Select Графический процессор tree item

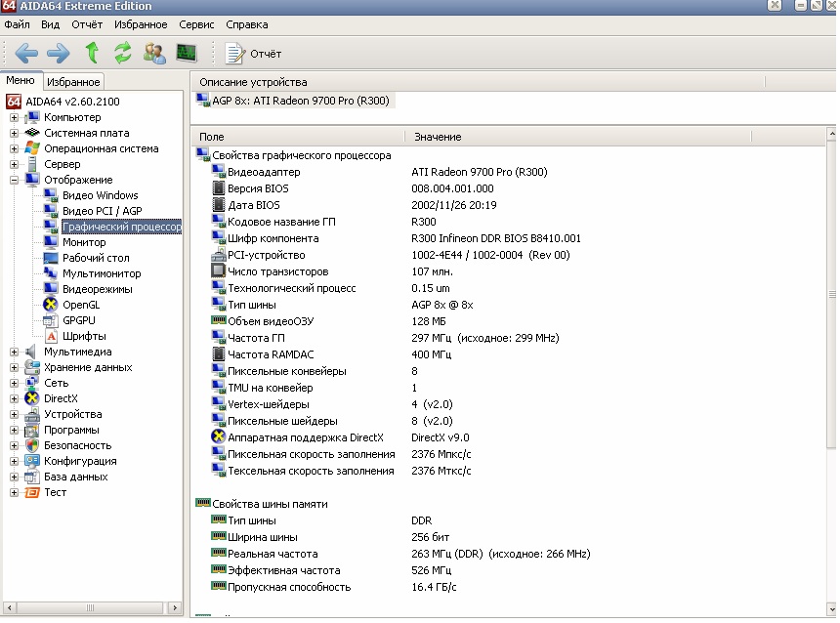tap(122, 227)
